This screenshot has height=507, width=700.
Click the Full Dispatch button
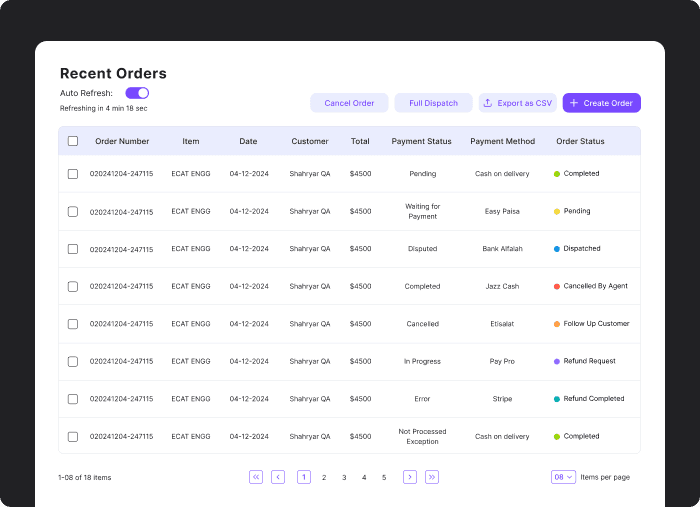(433, 103)
